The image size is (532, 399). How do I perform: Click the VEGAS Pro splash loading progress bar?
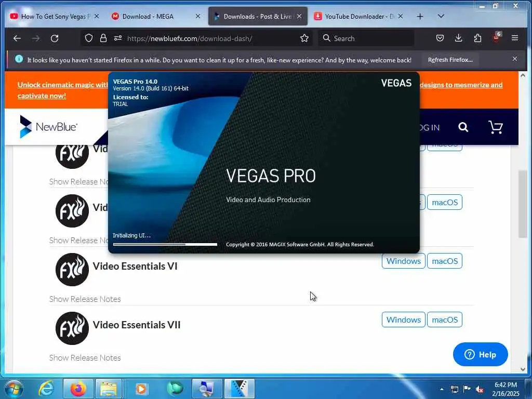[165, 244]
